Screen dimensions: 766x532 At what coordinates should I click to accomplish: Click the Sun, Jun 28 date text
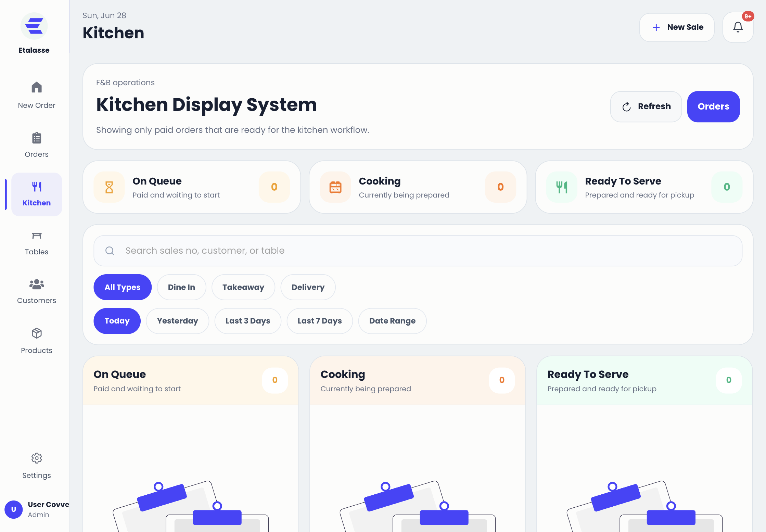pos(104,15)
